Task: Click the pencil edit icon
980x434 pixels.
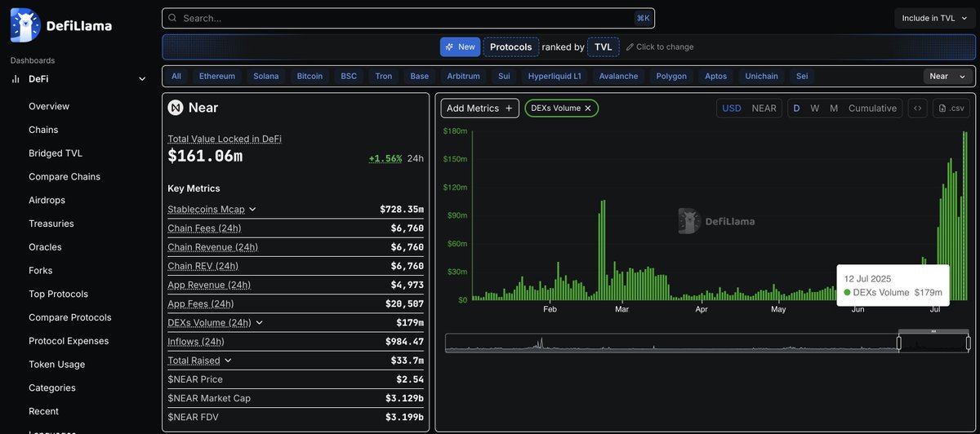Action: (x=630, y=47)
